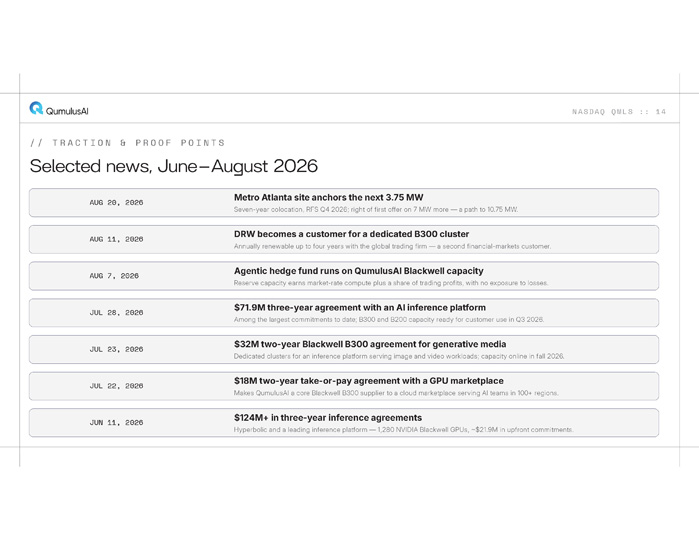699x540 pixels.
Task: Click headline 'Metro Atlanta site anchors the next 3.75 MW'
Action: 329,198
